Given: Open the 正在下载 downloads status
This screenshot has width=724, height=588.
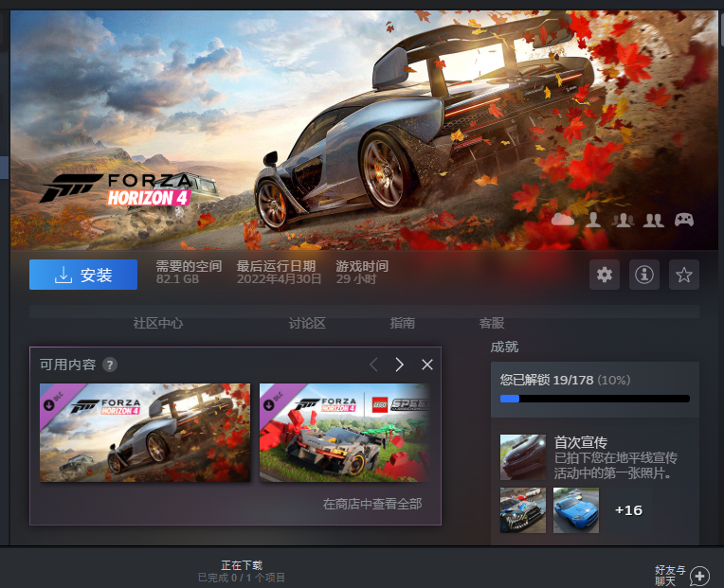Looking at the screenshot, I should coord(242,571).
